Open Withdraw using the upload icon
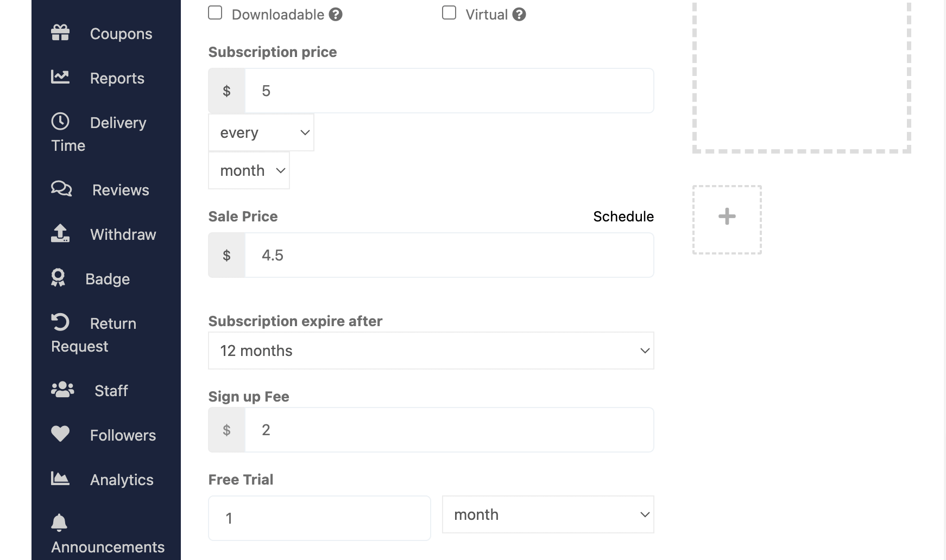Viewport: 946px width, 560px height. pyautogui.click(x=60, y=234)
